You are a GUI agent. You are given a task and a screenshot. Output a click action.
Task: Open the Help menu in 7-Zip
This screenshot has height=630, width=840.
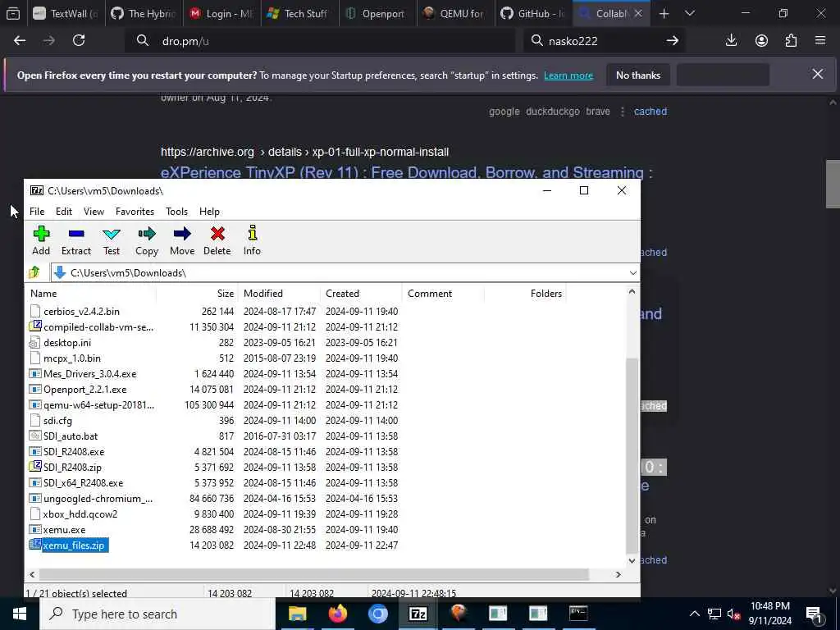209,212
